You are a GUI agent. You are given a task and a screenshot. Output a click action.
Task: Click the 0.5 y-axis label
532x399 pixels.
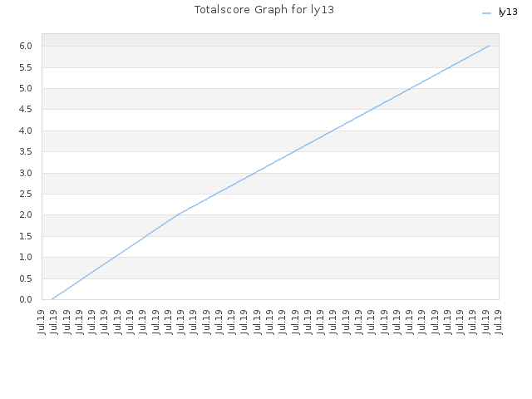(26, 278)
